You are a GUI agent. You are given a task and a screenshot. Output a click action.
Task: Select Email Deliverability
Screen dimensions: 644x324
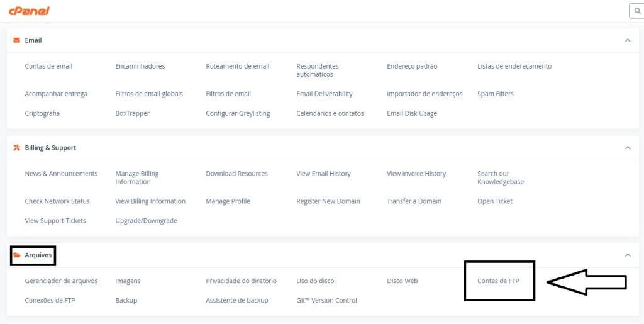point(324,94)
